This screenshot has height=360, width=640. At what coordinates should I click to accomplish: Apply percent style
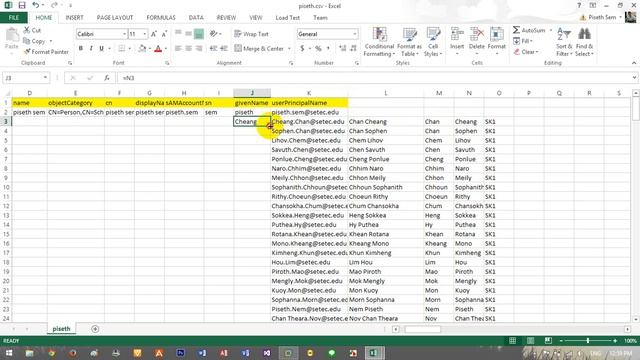pos(318,49)
